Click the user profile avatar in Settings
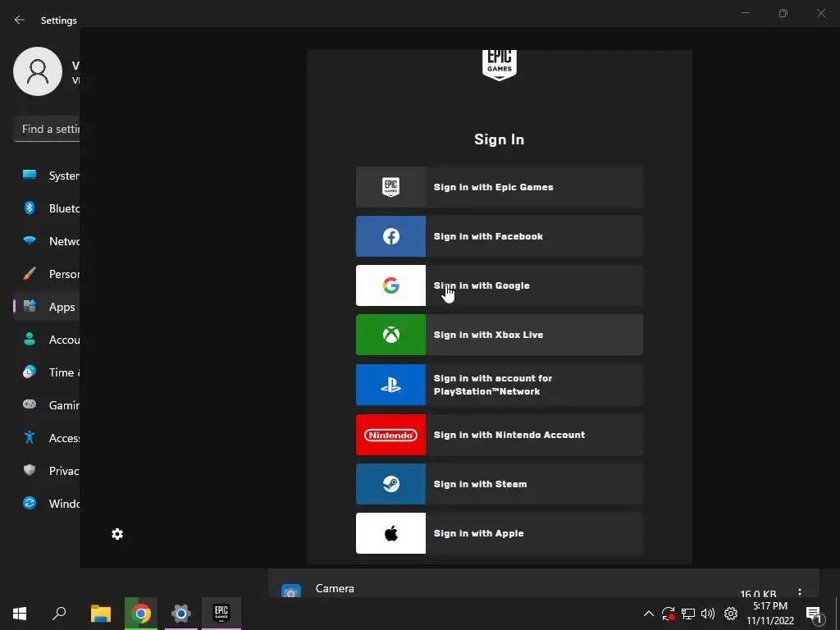The image size is (840, 630). coord(38,71)
